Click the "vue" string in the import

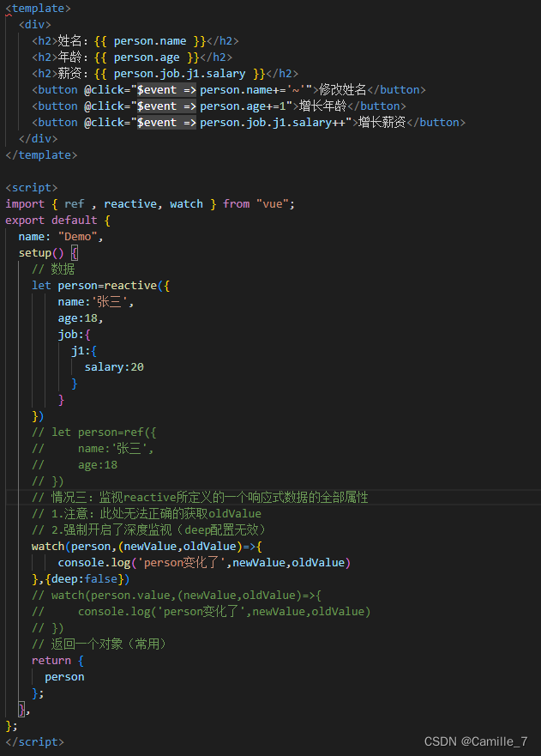(272, 204)
